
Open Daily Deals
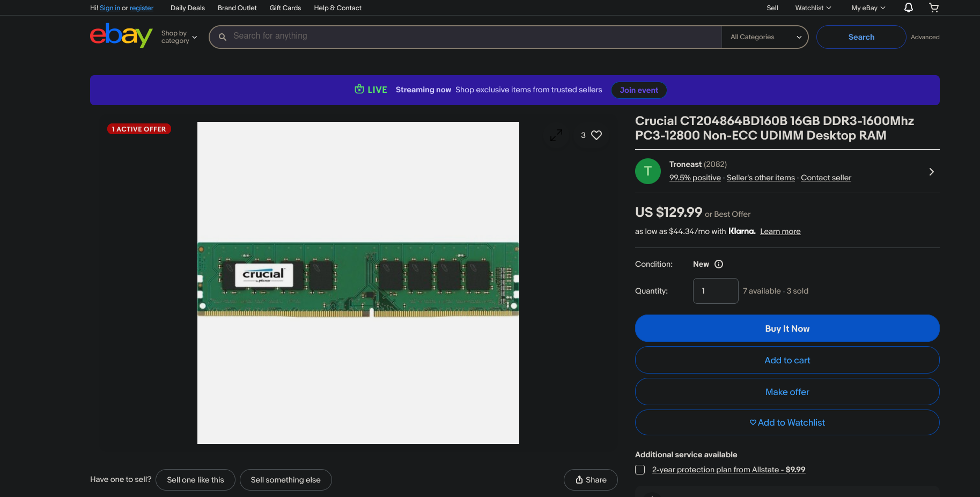click(x=188, y=8)
